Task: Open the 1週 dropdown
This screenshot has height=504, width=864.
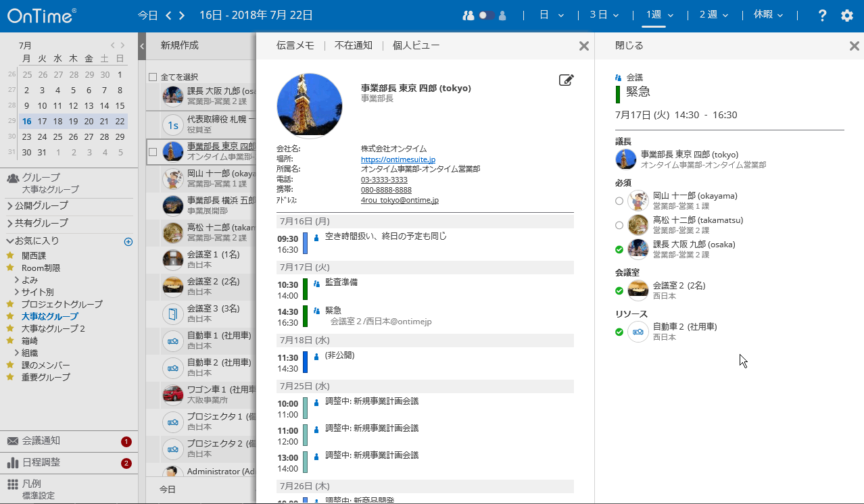Action: click(655, 14)
